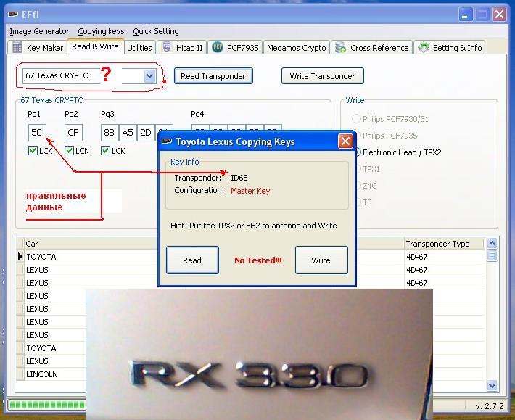
Task: Open the Cross Reference tab
Action: (x=372, y=48)
